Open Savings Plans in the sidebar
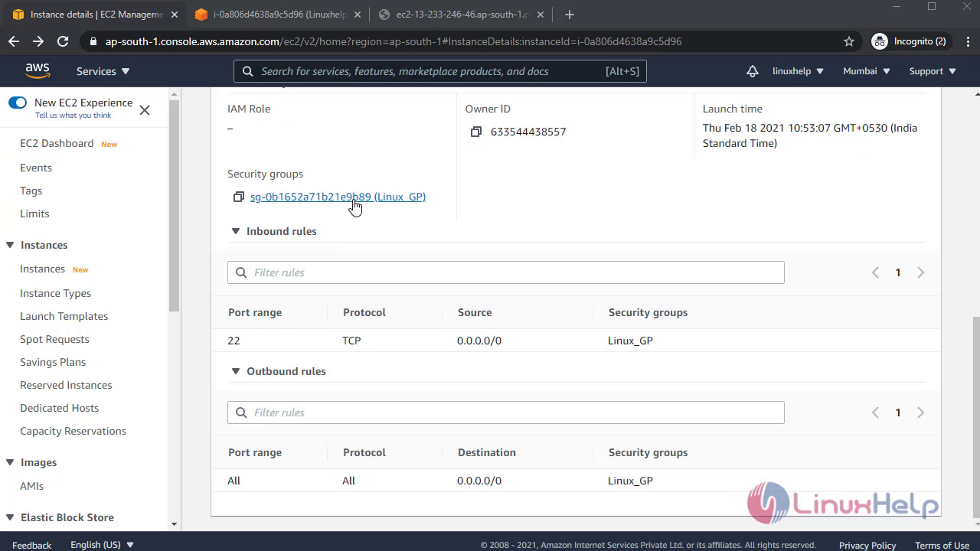 coord(53,362)
